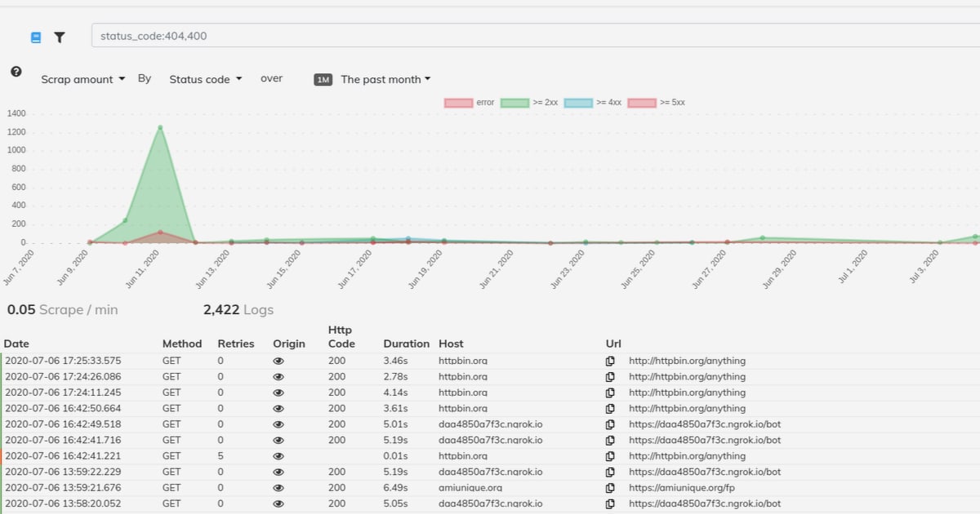Sort the table by the Date column header
This screenshot has height=514, width=980.
point(16,343)
